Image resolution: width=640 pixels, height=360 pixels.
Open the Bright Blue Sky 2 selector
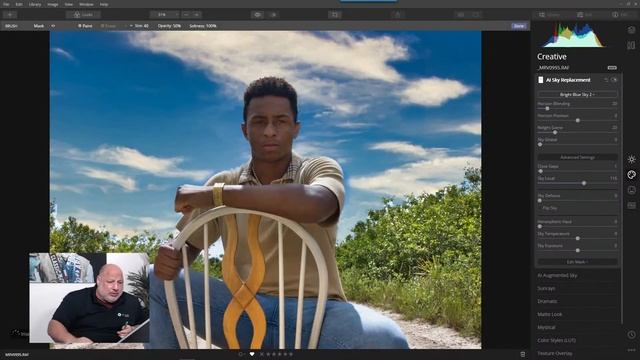click(x=577, y=94)
